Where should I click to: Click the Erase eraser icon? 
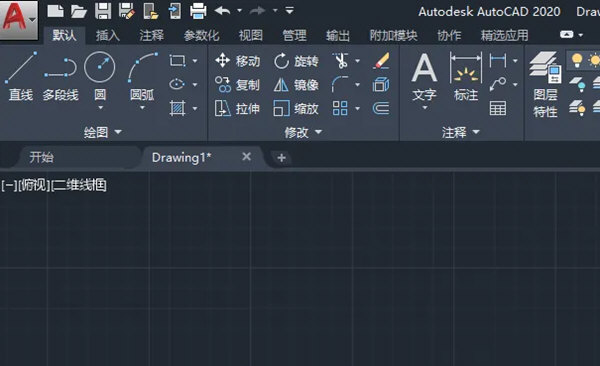(381, 60)
